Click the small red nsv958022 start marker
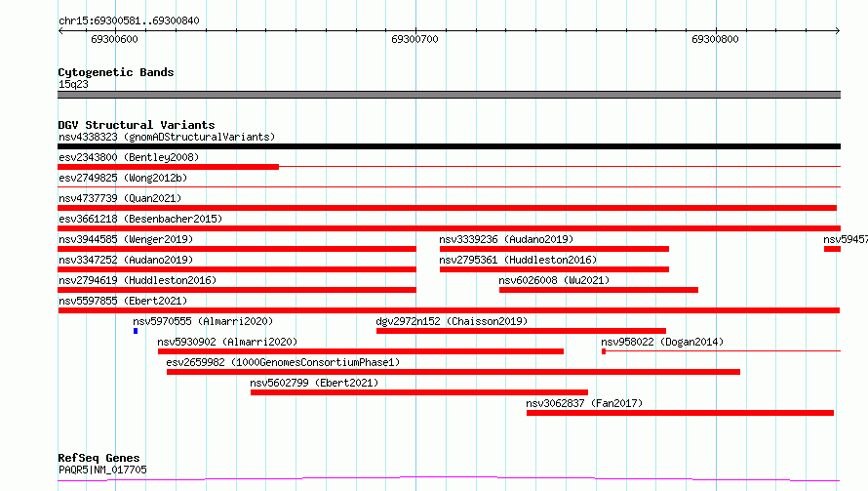Viewport: 868px width, 491px height. (x=604, y=351)
